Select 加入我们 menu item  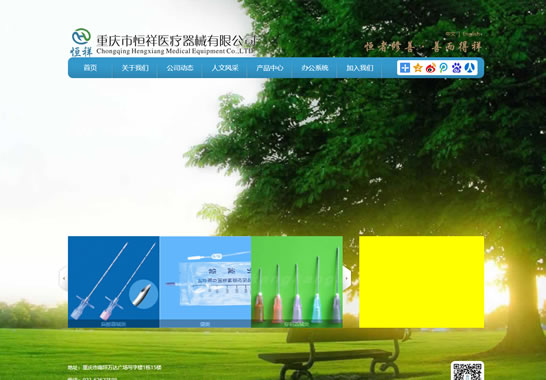point(360,68)
